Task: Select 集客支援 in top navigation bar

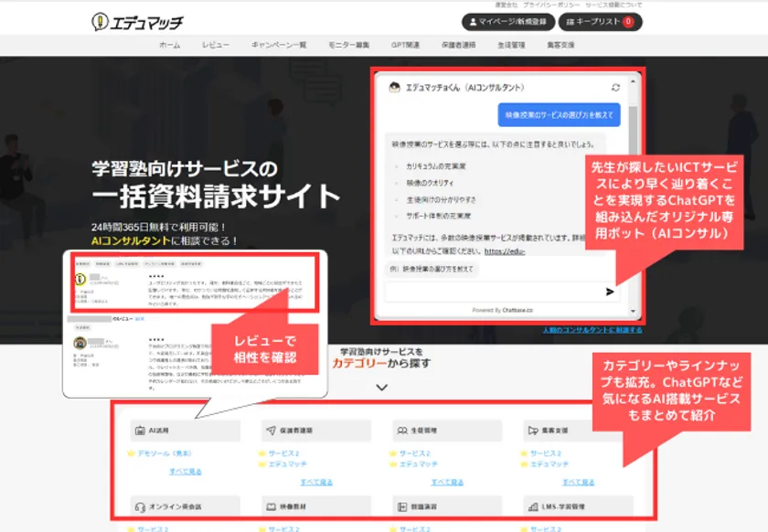Action: click(x=560, y=45)
